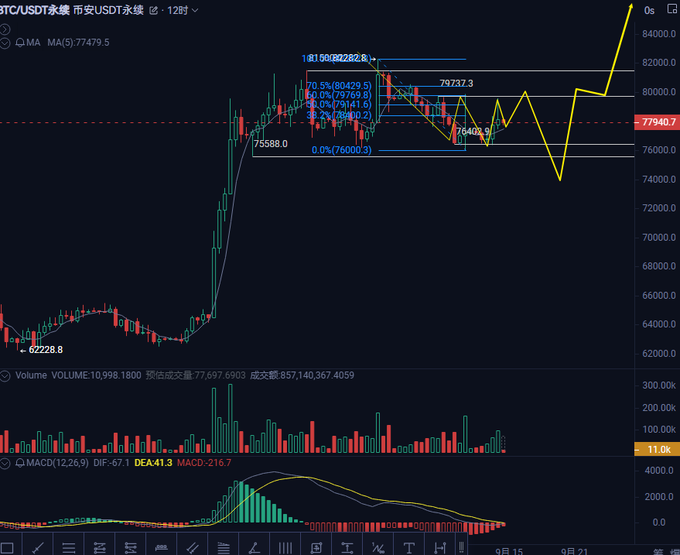
Task: Click the MA(5):77479.5 indicator value
Action: (78, 42)
